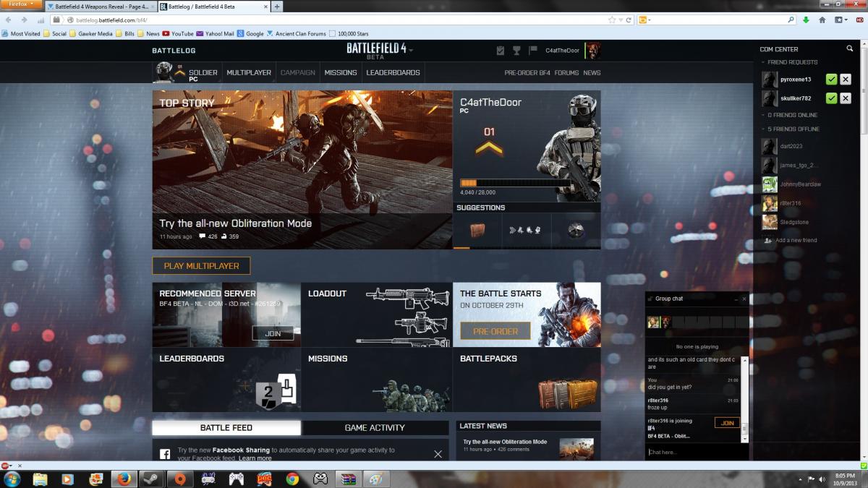Expand the Battlefield 4 game selector dropdown
The width and height of the screenshot is (868, 488).
[x=411, y=51]
